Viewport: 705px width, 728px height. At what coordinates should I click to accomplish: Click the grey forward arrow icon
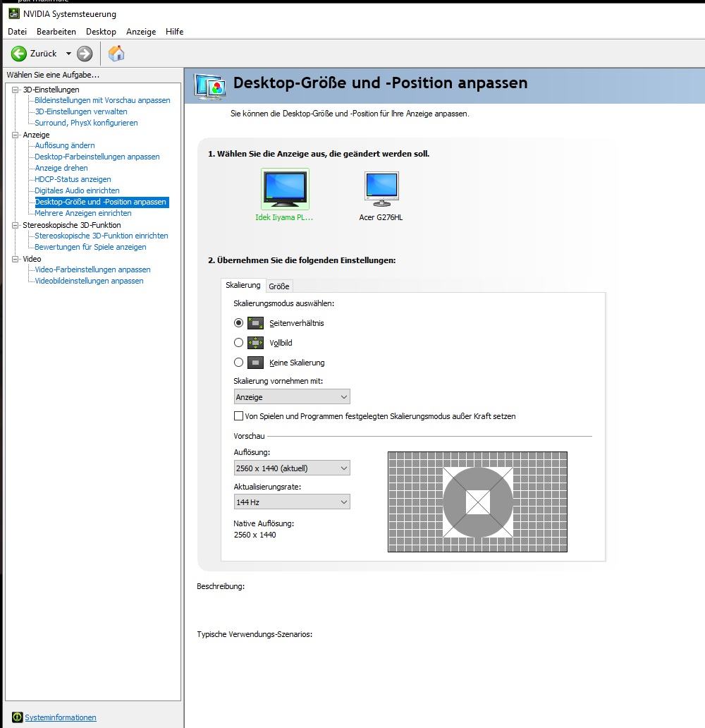[x=85, y=54]
